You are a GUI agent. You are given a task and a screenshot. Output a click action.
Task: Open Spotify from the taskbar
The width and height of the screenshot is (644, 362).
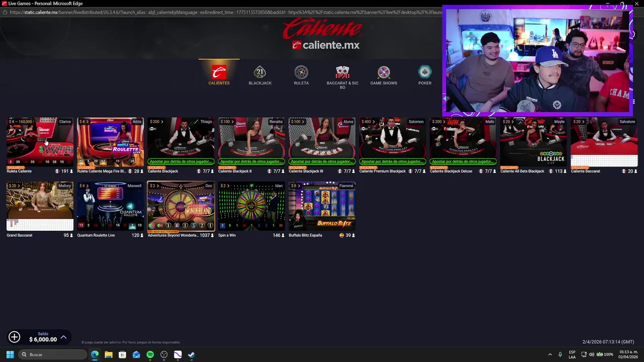[x=150, y=354]
